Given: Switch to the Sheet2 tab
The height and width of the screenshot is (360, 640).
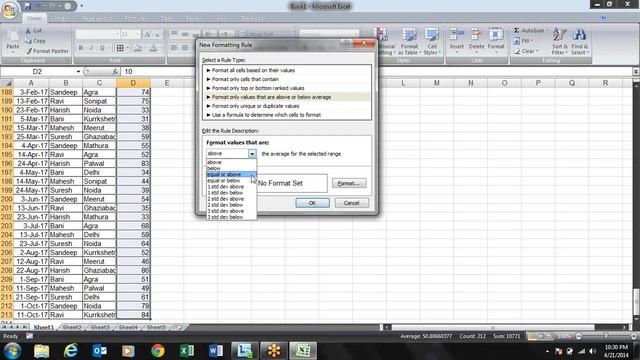Looking at the screenshot, I should tap(72, 327).
